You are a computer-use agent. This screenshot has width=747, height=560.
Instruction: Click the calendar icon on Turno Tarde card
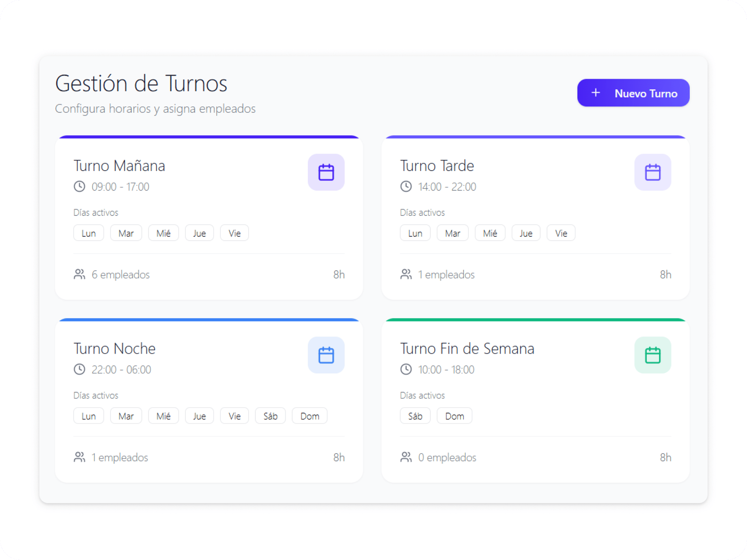[x=653, y=172]
